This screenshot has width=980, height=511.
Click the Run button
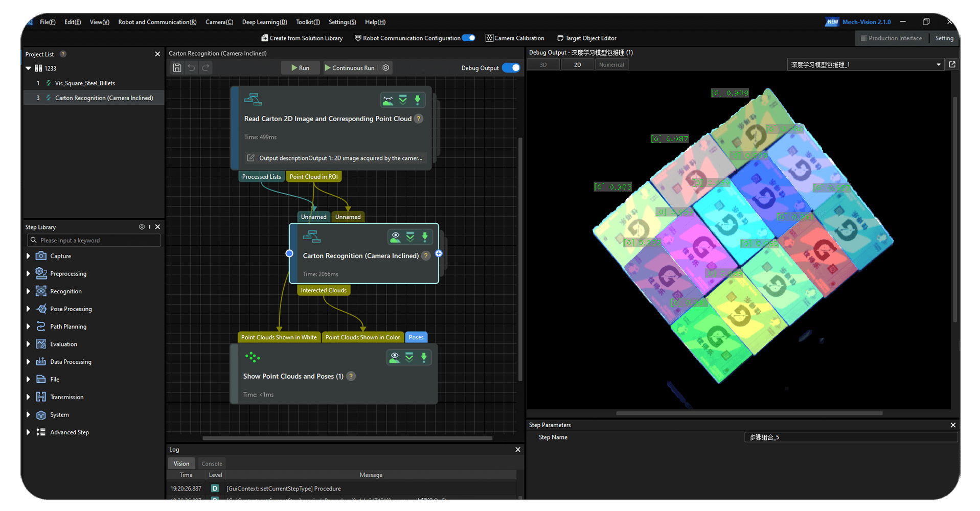(300, 68)
